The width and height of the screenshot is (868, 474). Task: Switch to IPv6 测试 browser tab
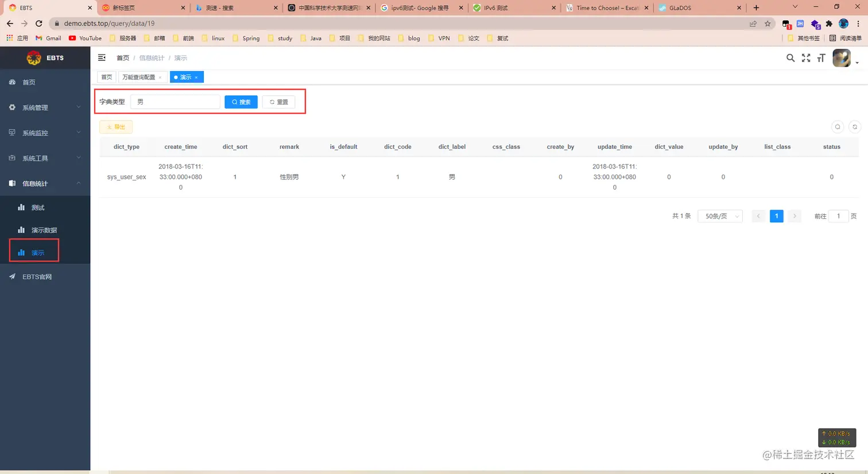click(x=514, y=8)
